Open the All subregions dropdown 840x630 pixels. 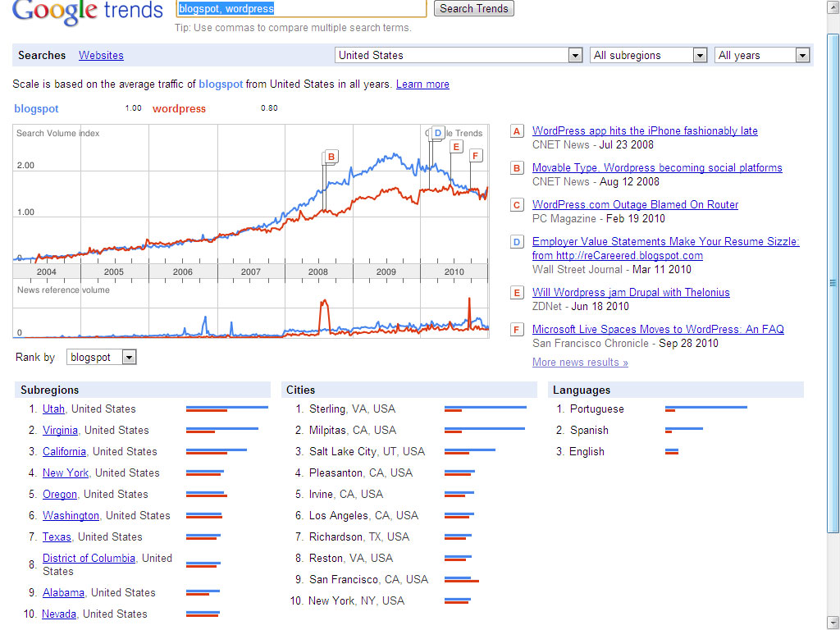pos(648,55)
